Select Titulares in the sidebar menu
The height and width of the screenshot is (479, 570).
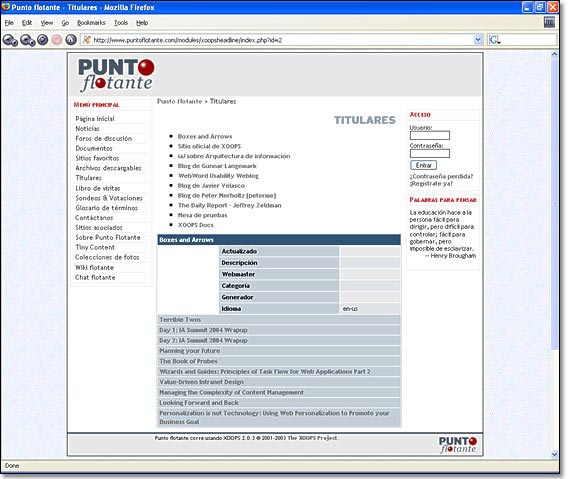88,178
